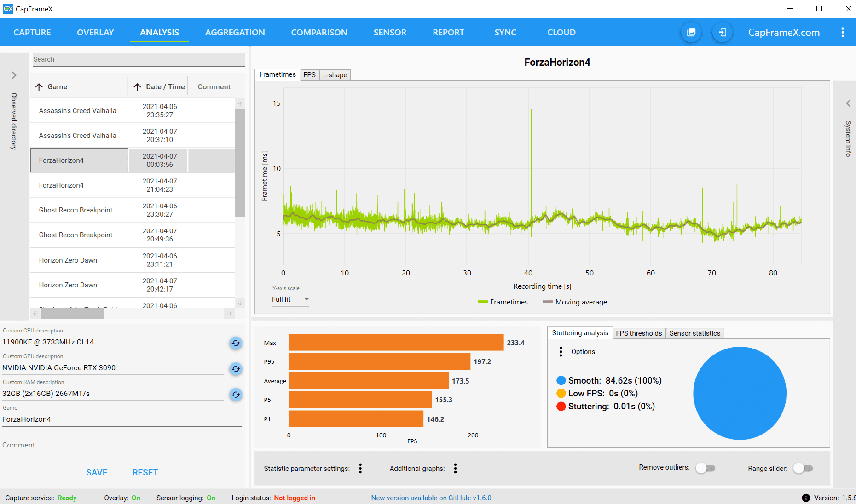
Task: Click the Moving average legend entry
Action: click(x=575, y=302)
